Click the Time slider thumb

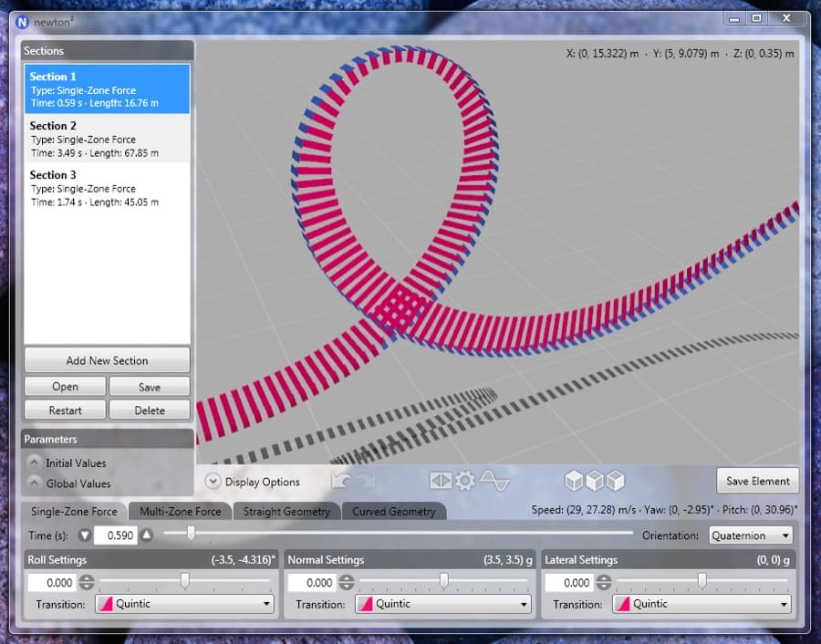coord(192,533)
